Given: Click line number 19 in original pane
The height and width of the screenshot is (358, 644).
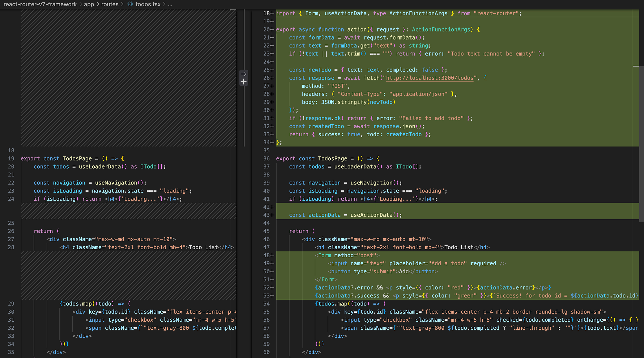Looking at the screenshot, I should point(11,159).
